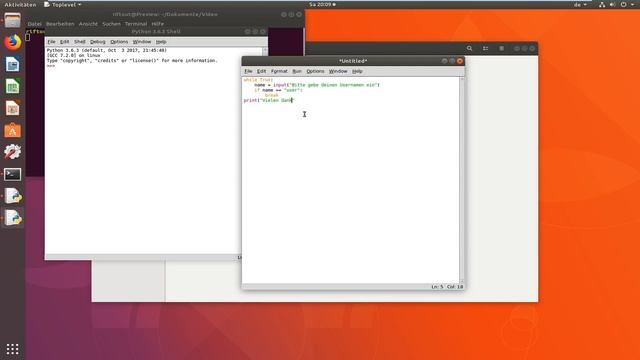
Task: Click the 'while True:' code line
Action: click(258, 80)
